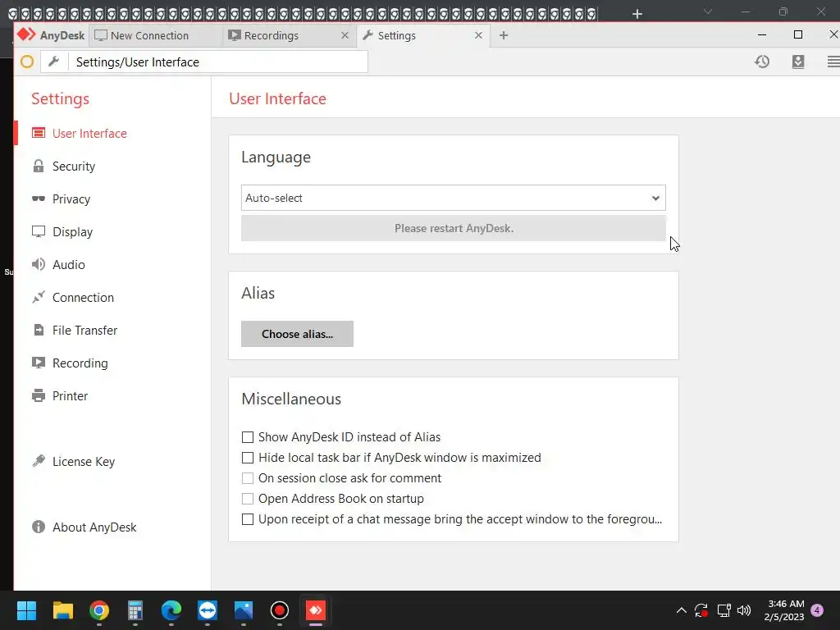Image resolution: width=840 pixels, height=630 pixels.
Task: Open the session history clock icon
Action: [762, 62]
